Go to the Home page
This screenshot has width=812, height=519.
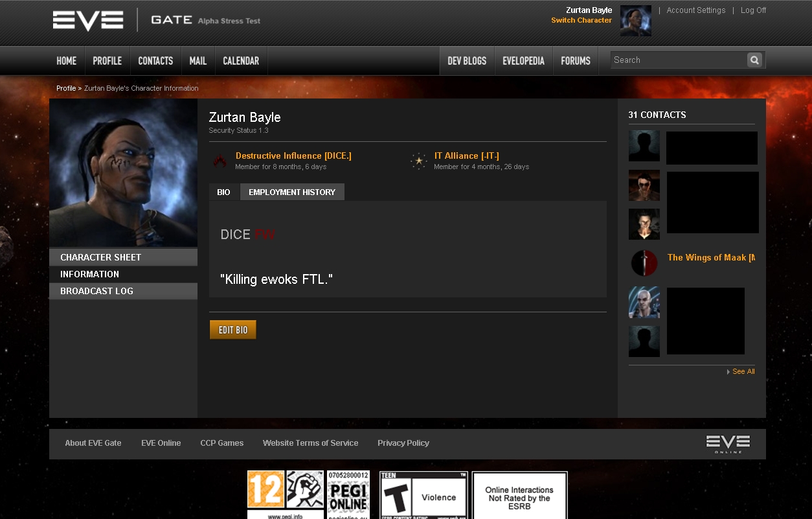pyautogui.click(x=67, y=61)
